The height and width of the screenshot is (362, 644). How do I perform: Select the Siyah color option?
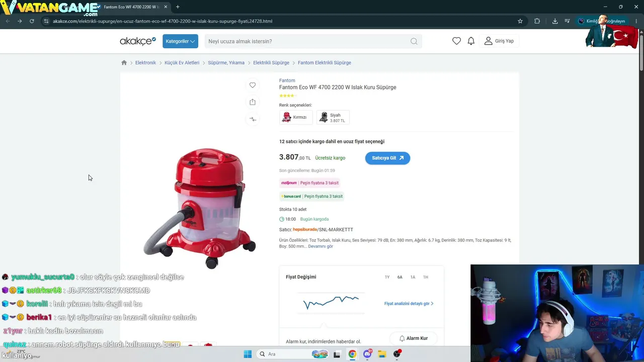click(333, 117)
